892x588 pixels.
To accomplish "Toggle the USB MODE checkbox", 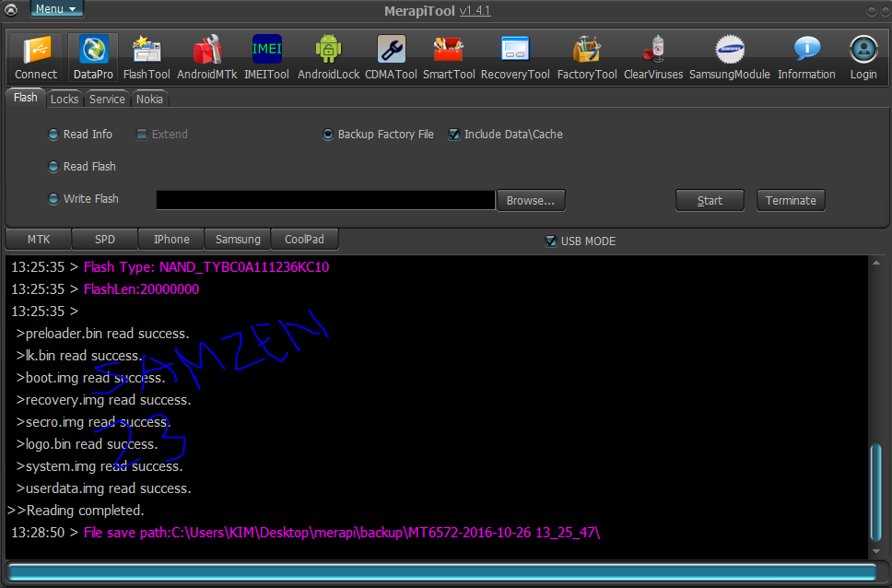I will tap(551, 241).
